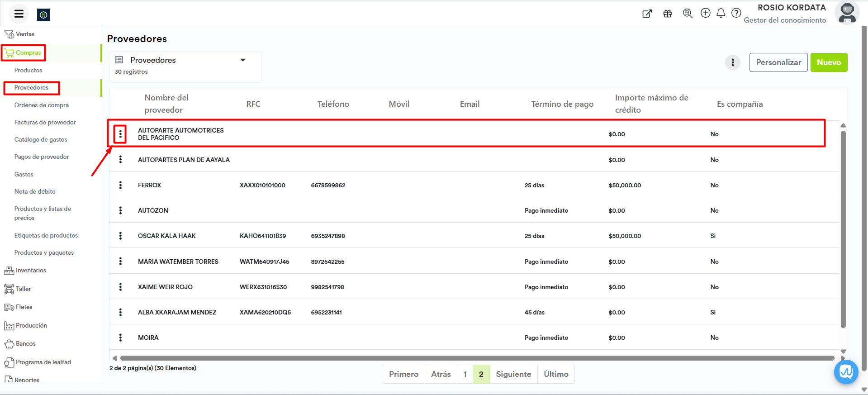Viewport: 868px width, 395px height.
Task: Click the Personalizar button
Action: click(778, 62)
